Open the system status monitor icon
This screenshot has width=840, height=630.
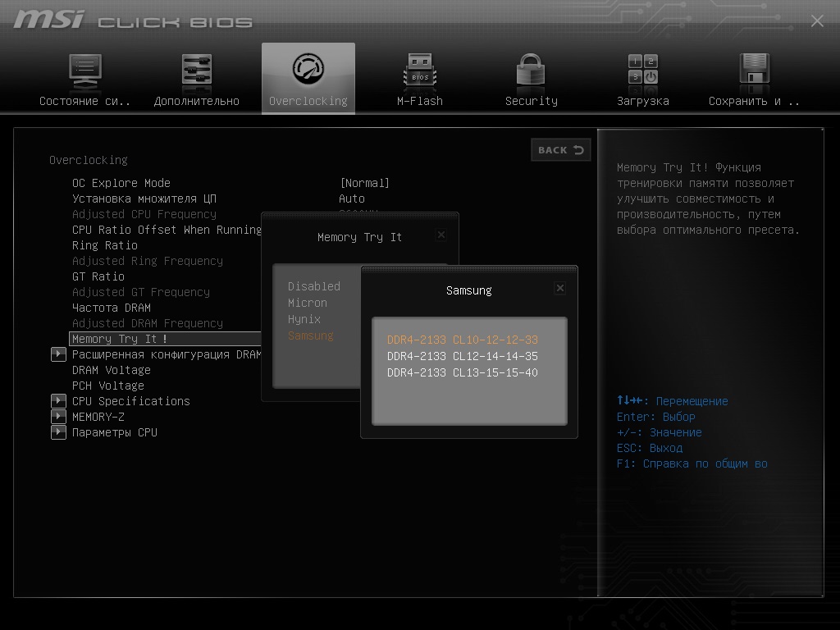pyautogui.click(x=84, y=71)
